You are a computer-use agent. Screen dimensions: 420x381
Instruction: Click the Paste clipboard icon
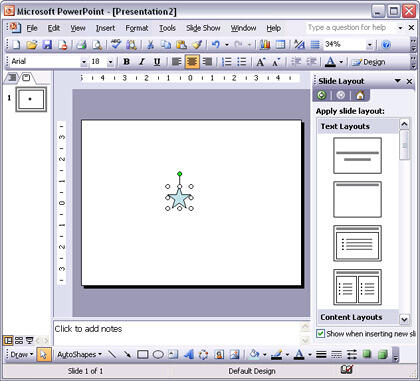tap(182, 44)
